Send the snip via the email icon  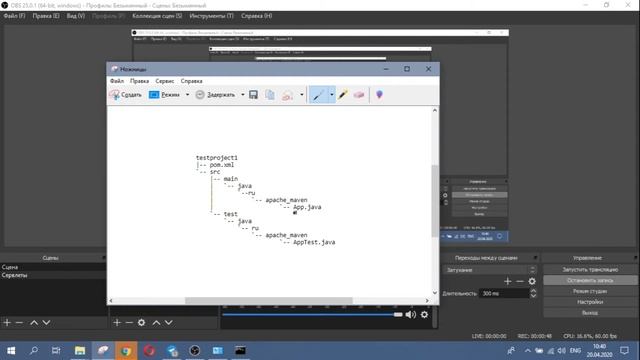[x=287, y=95]
